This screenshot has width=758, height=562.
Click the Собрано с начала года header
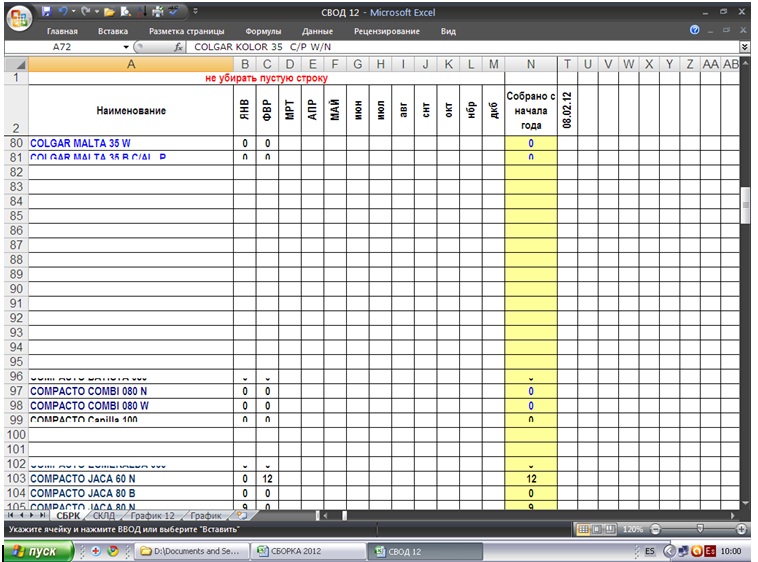pyautogui.click(x=531, y=111)
